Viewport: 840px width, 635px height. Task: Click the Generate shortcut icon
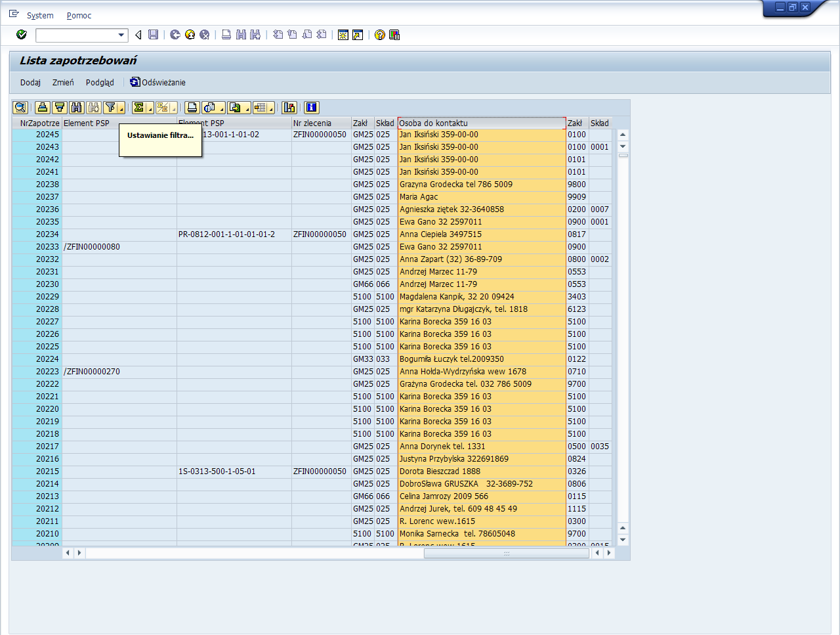pos(358,35)
